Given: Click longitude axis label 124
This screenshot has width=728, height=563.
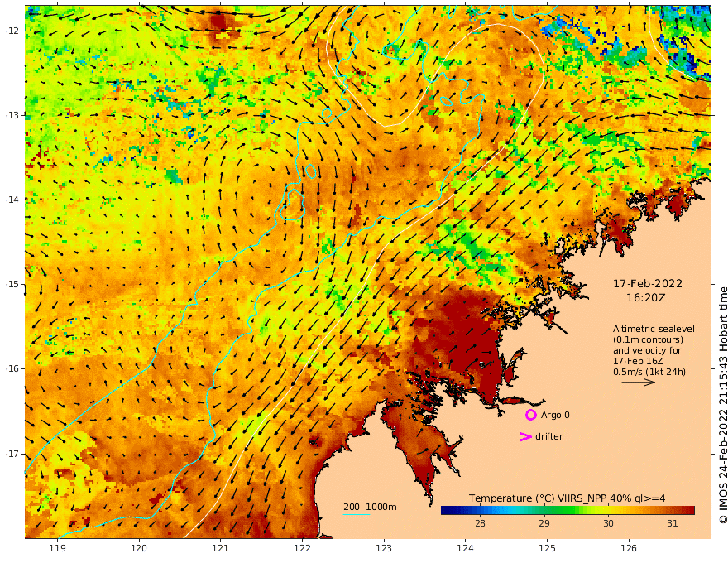Looking at the screenshot, I should point(465,548).
